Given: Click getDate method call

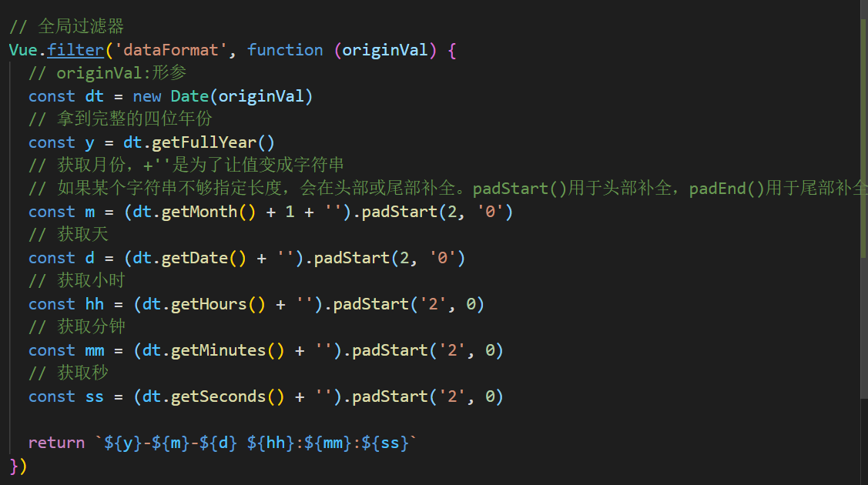Looking at the screenshot, I should [194, 258].
